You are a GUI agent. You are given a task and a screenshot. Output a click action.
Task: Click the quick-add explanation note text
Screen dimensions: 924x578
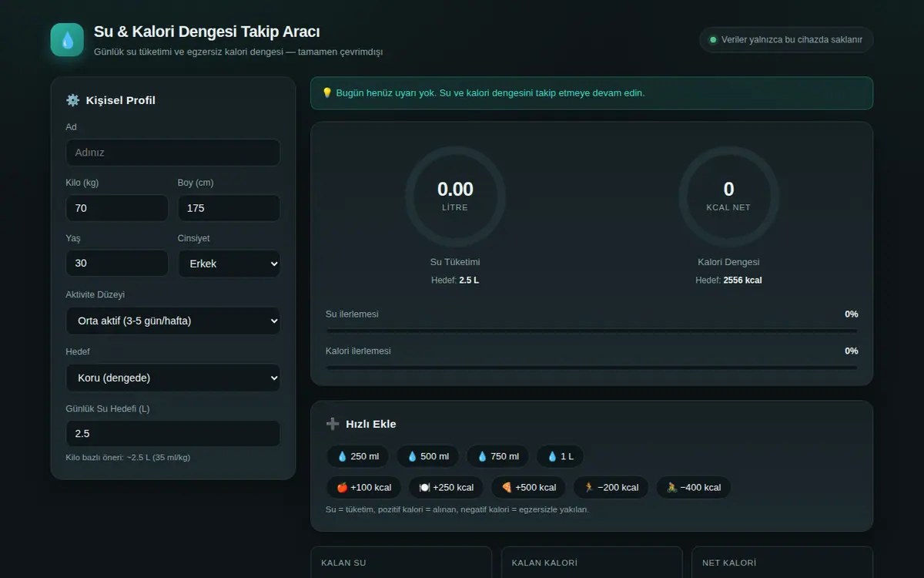[x=457, y=509]
